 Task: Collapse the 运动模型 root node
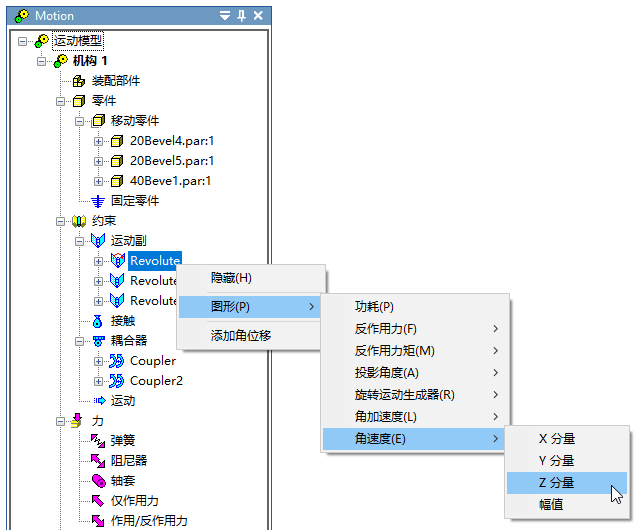22,41
